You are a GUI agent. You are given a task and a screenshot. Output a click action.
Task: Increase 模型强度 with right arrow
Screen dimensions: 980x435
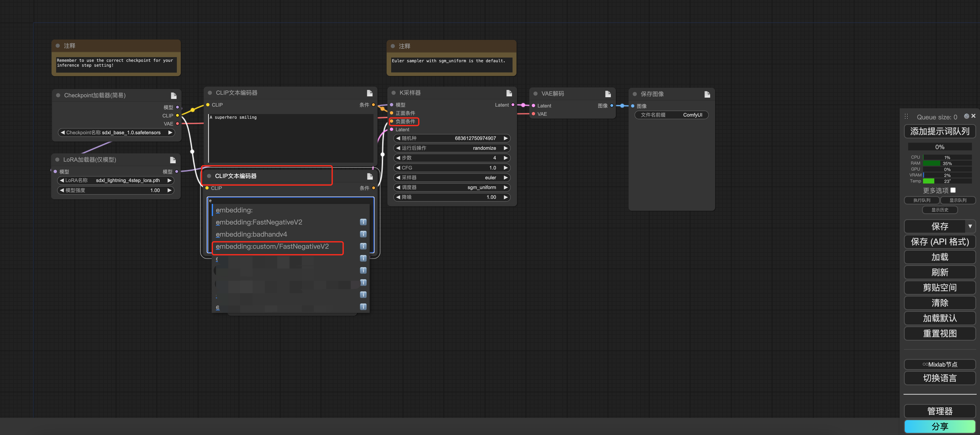point(169,190)
